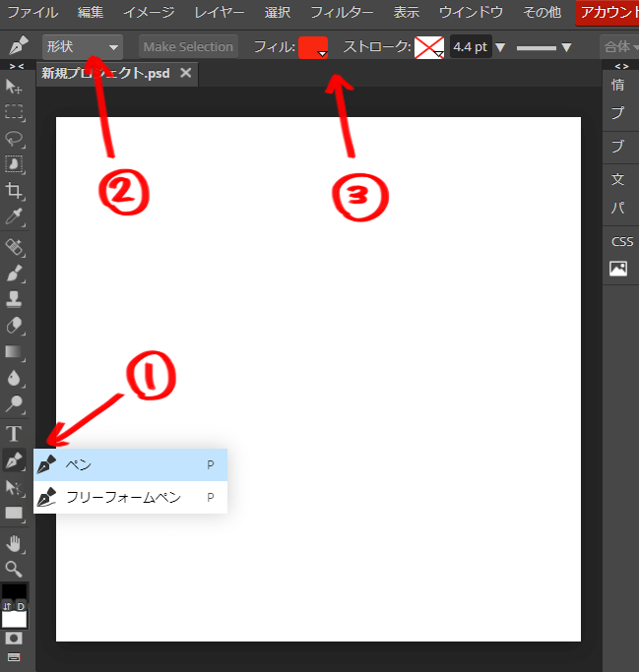Open the その他 menu
The image size is (639, 672).
[543, 12]
